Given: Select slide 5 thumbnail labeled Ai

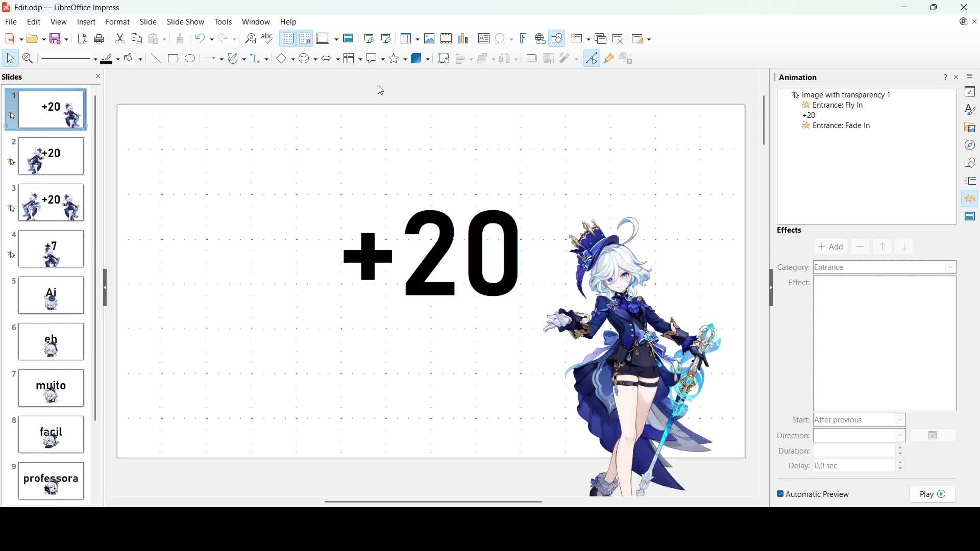Looking at the screenshot, I should click(51, 296).
